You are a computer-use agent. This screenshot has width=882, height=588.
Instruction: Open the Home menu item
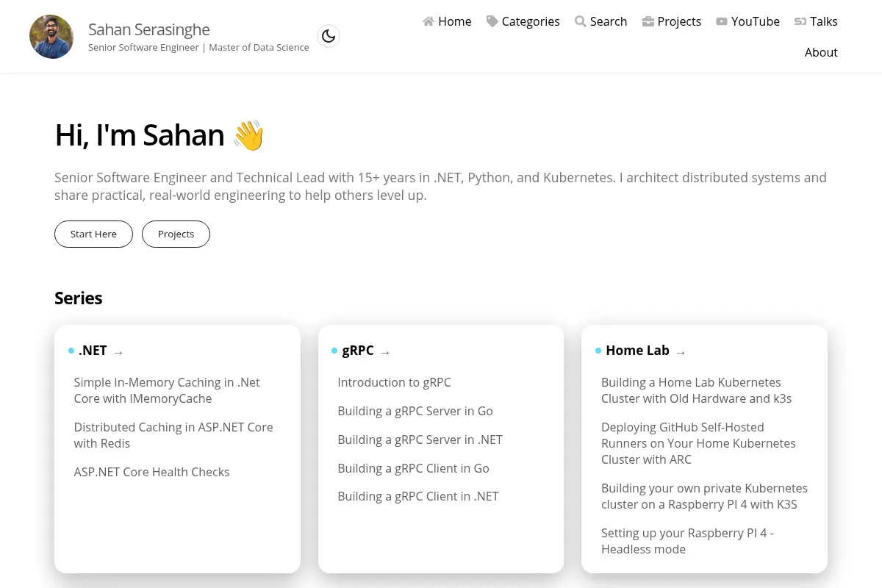[x=447, y=21]
